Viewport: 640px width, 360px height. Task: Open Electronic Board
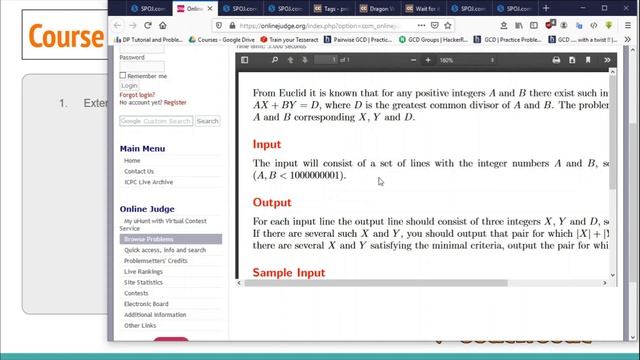click(x=146, y=304)
